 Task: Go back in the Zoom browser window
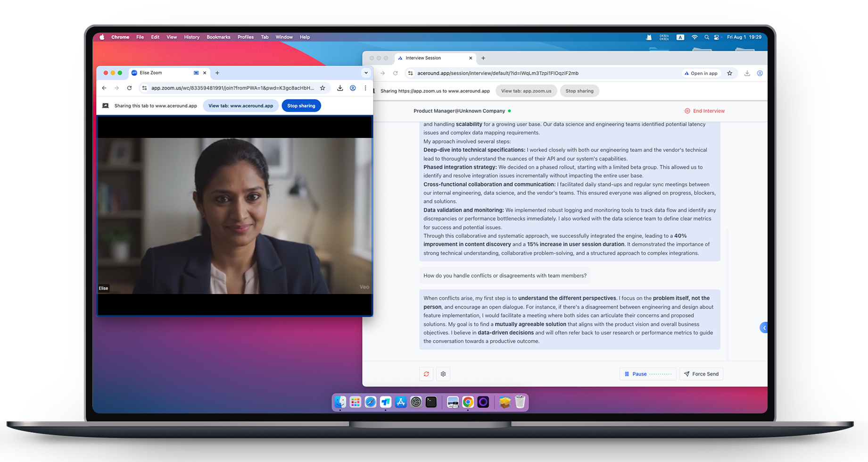(x=104, y=88)
